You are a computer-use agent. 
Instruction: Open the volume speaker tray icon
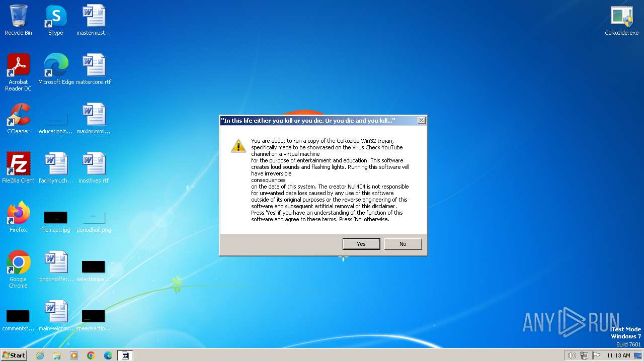[572, 355]
